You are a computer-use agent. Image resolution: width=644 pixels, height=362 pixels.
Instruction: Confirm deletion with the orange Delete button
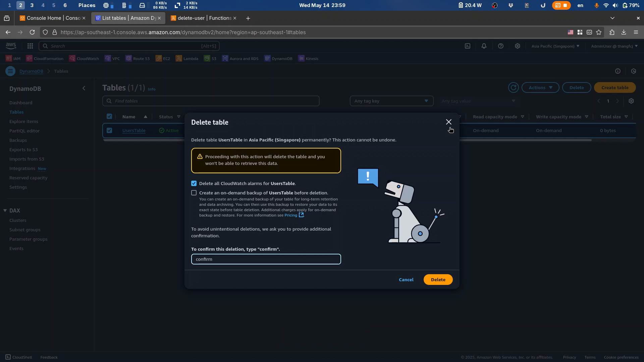(x=438, y=280)
